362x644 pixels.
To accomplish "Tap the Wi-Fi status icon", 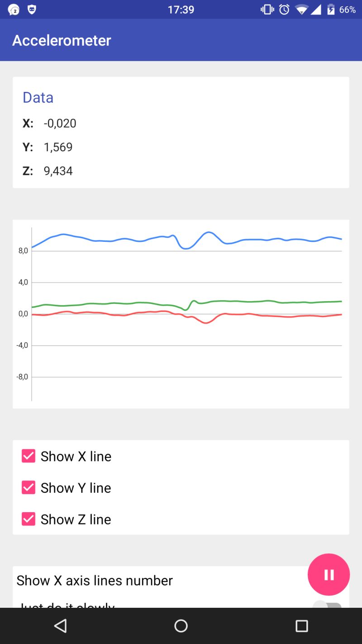I will (300, 10).
